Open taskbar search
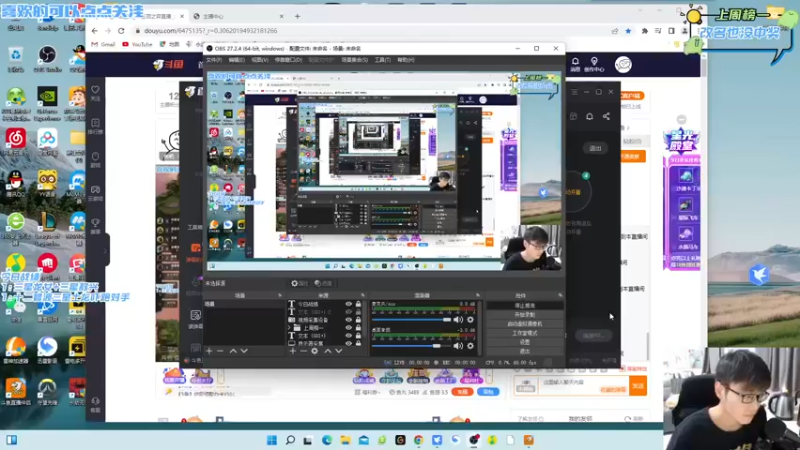 [x=290, y=440]
